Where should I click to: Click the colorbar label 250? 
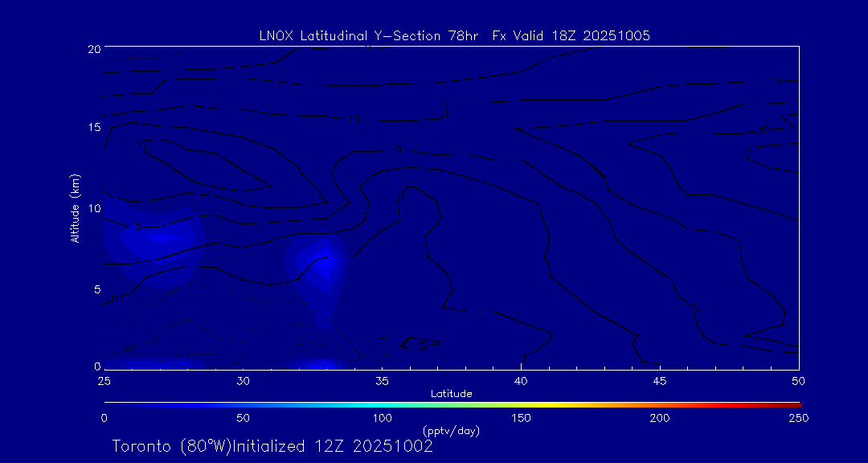click(798, 418)
